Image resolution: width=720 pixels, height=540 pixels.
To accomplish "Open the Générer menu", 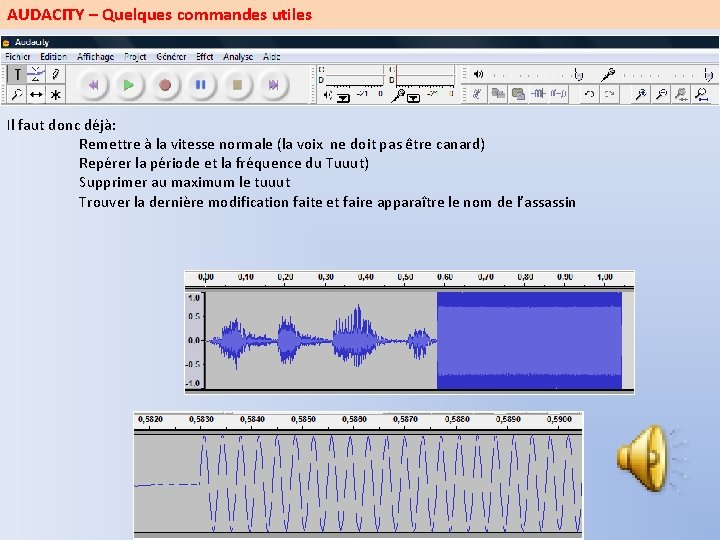I will [x=171, y=56].
